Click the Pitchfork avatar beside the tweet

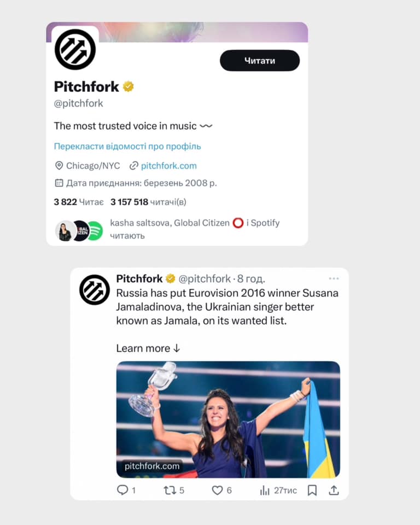click(95, 290)
